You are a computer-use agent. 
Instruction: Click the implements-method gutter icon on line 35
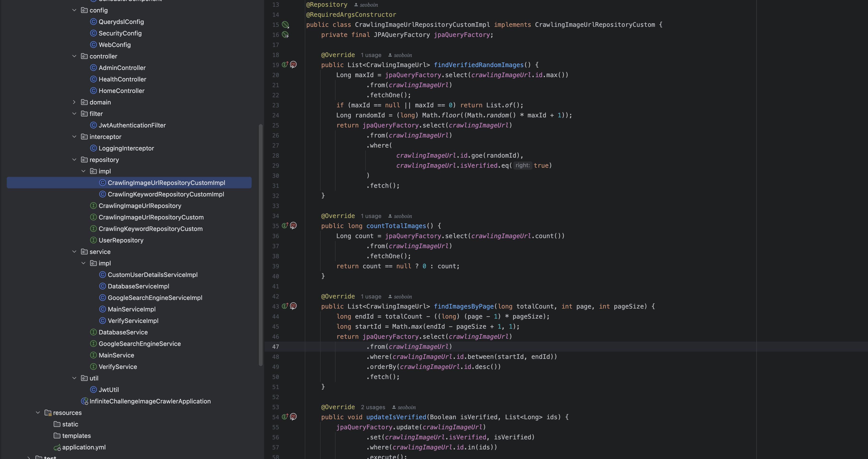coord(285,226)
